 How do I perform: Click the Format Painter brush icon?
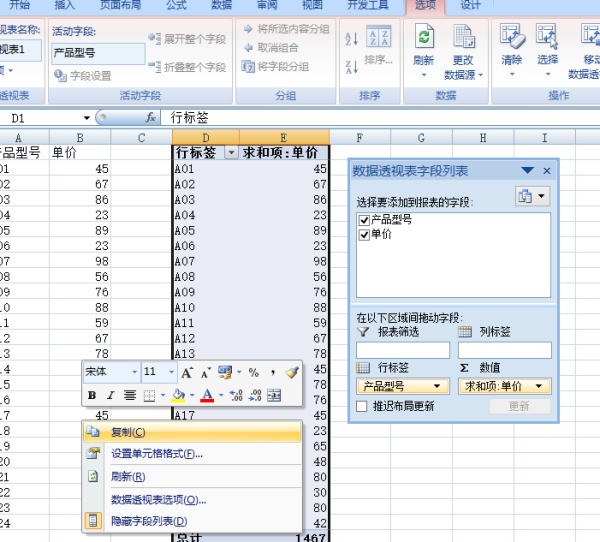click(292, 372)
